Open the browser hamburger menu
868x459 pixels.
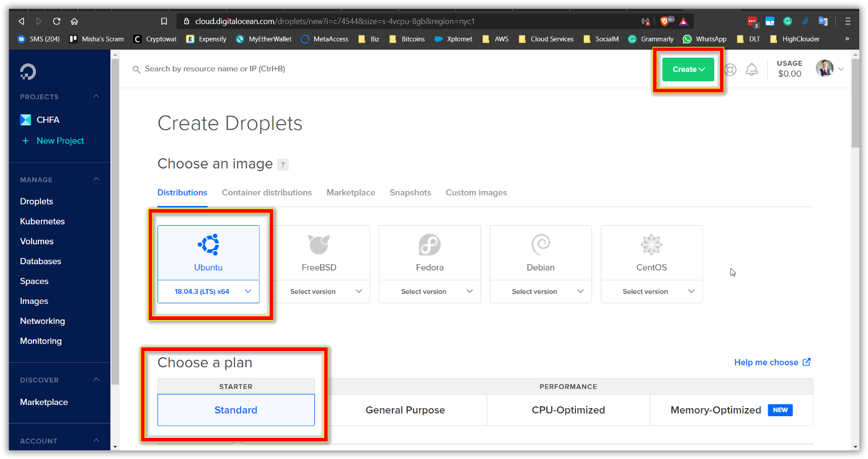(848, 21)
